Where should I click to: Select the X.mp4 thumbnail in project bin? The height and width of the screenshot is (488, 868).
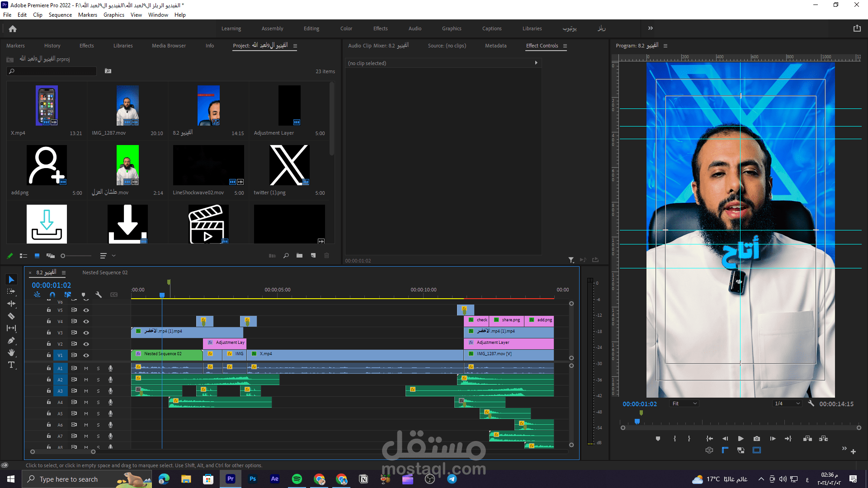pyautogui.click(x=47, y=106)
